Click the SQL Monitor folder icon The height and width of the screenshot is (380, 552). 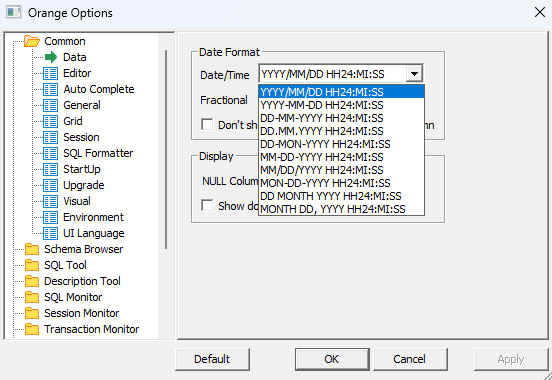(32, 297)
